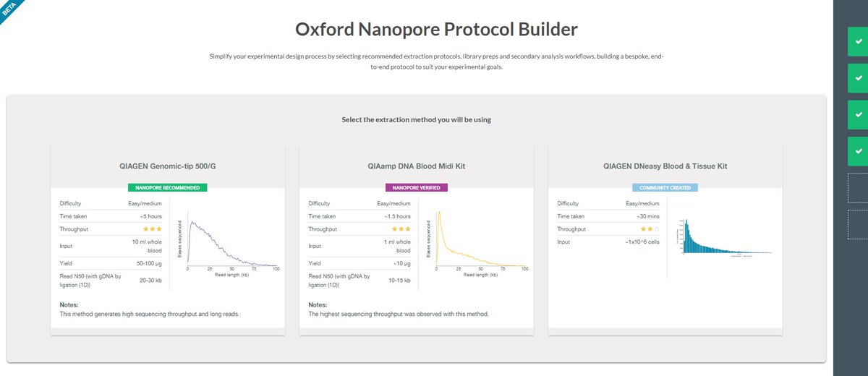Click the third green checkmark step
The image size is (868, 376).
tap(858, 114)
